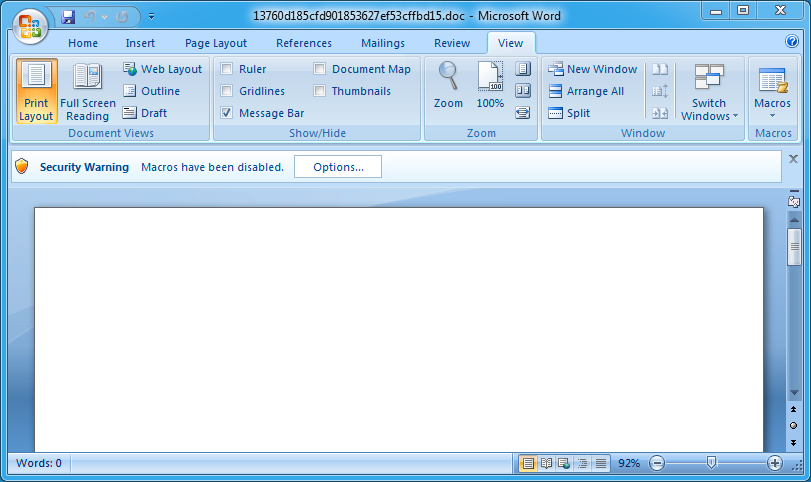Switch to Draft view

click(145, 113)
